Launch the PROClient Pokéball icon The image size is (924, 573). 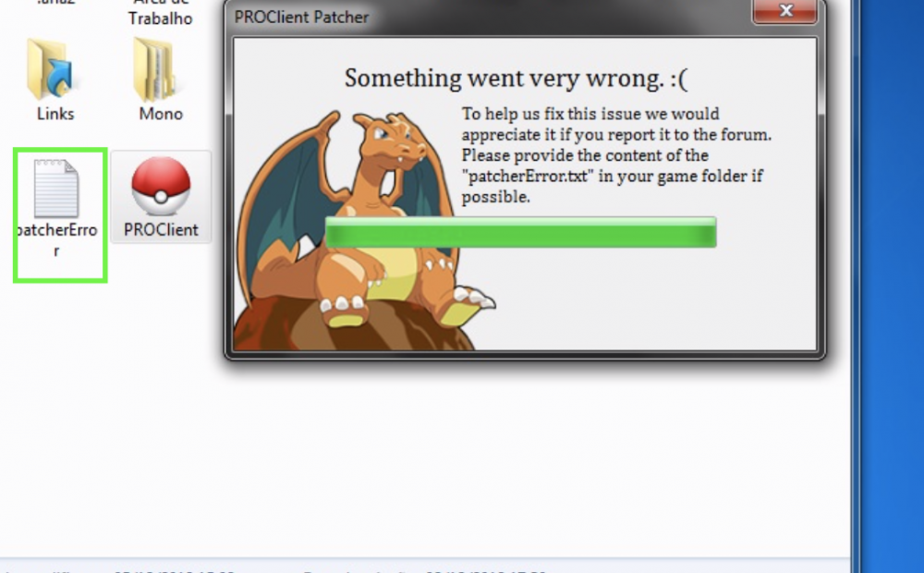tap(161, 188)
